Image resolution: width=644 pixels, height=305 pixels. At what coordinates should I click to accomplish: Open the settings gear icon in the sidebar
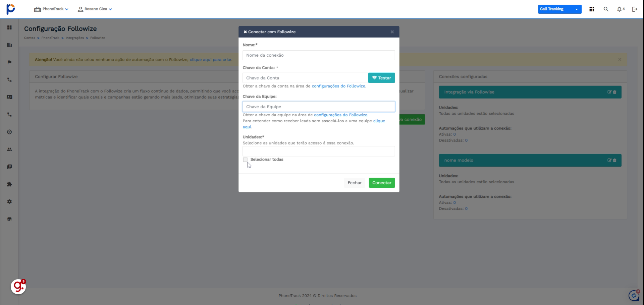(x=9, y=202)
